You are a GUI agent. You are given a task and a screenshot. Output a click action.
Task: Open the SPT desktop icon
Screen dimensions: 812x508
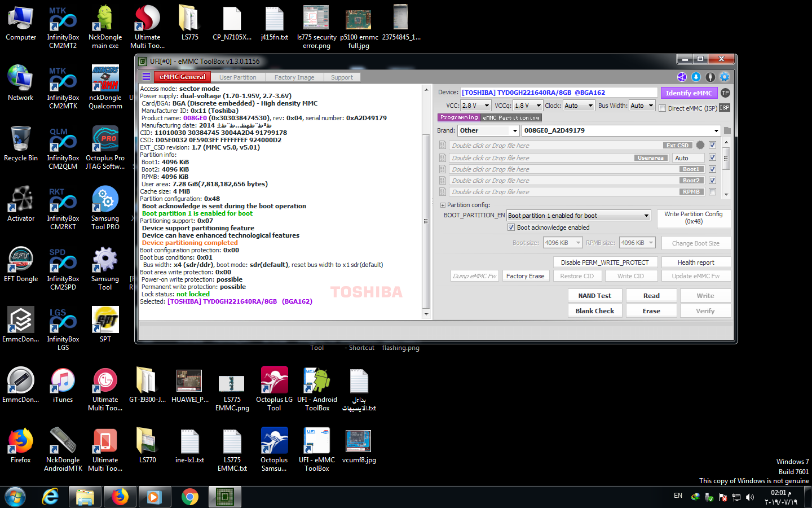click(x=105, y=325)
